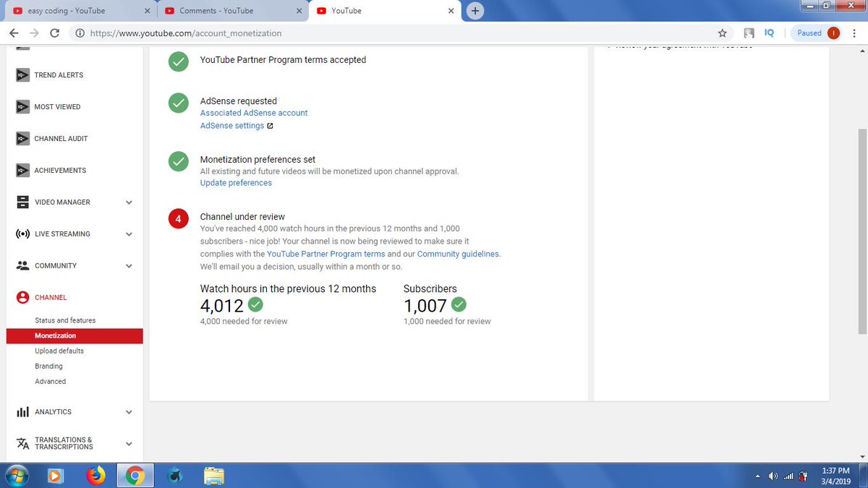
Task: Open Chrome menu with three dots
Action: (x=854, y=33)
